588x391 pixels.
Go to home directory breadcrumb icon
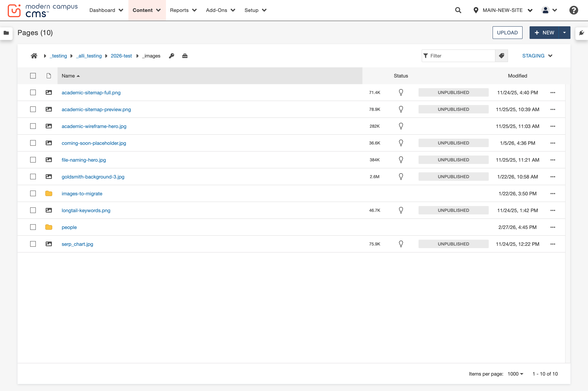pyautogui.click(x=34, y=56)
